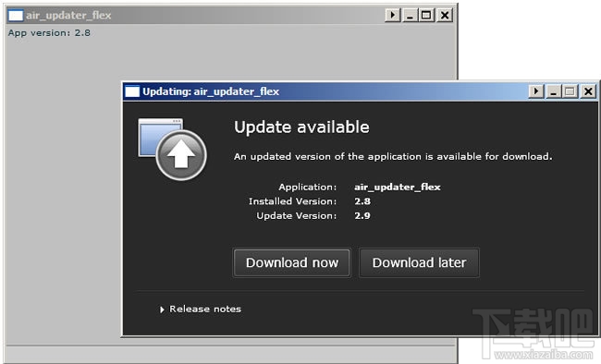Image resolution: width=601 pixels, height=364 pixels.
Task: Click the 'Update available' heading
Action: 301,127
